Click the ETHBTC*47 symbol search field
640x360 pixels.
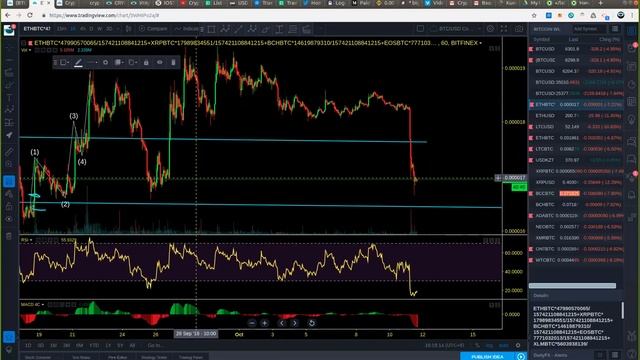click(x=38, y=29)
